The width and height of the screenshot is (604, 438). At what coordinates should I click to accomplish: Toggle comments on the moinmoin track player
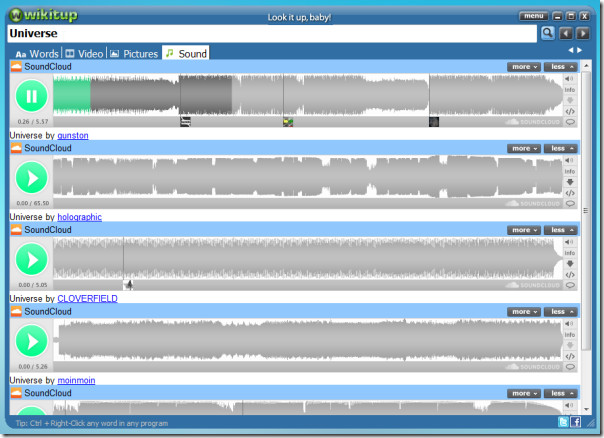pos(570,367)
